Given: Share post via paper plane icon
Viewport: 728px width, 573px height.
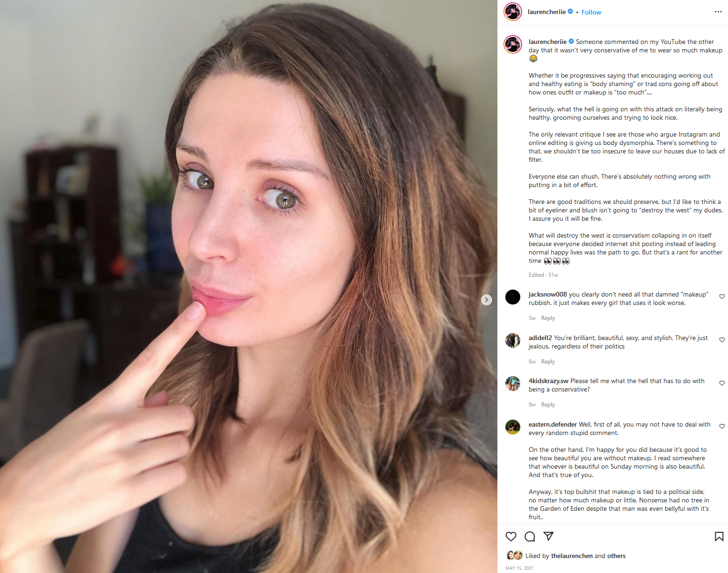Looking at the screenshot, I should [x=548, y=536].
